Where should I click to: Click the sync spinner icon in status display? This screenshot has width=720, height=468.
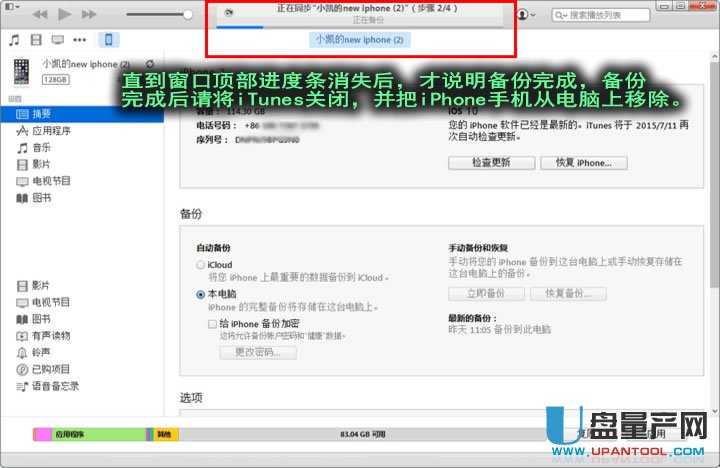pyautogui.click(x=228, y=12)
